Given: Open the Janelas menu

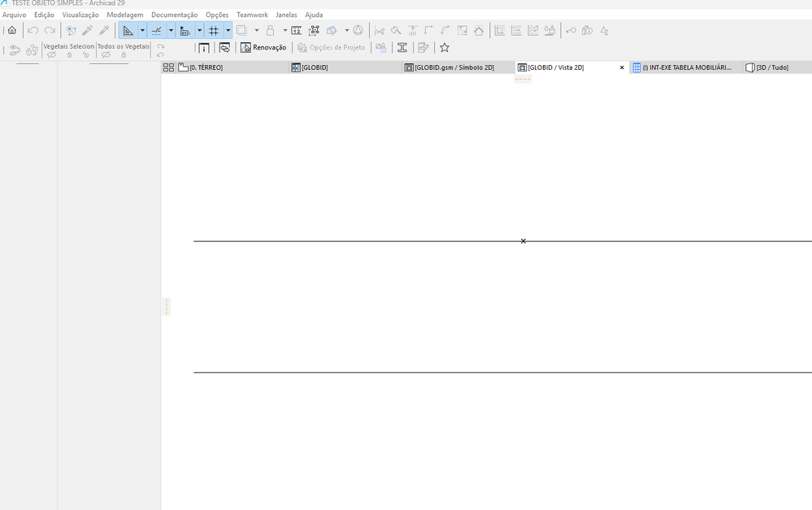Looking at the screenshot, I should point(286,15).
